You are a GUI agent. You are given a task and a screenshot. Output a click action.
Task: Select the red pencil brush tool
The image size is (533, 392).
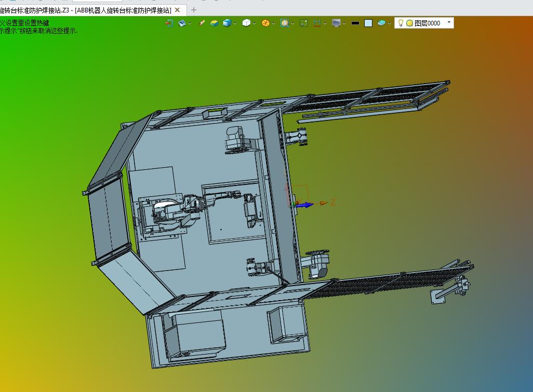pyautogui.click(x=202, y=23)
